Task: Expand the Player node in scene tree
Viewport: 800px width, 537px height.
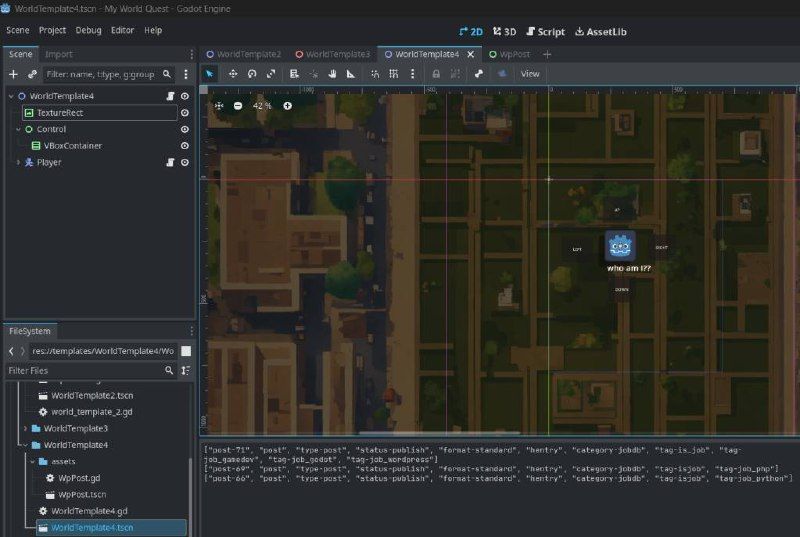Action: tap(17, 162)
